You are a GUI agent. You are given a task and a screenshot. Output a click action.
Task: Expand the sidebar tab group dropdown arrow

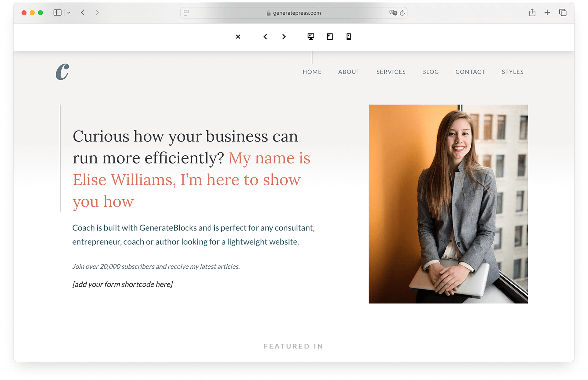[x=69, y=12]
